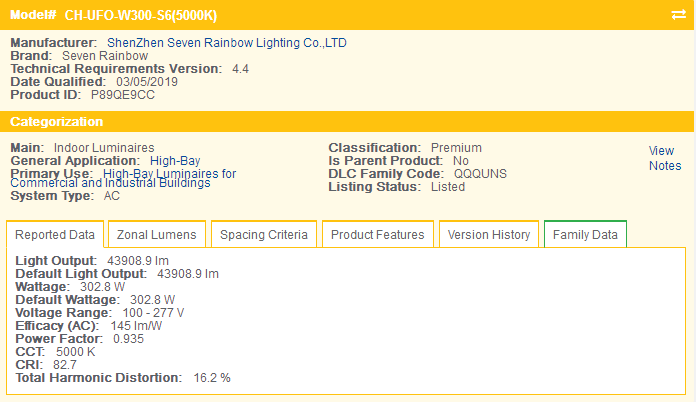Switch to the Zonal Lumens tab
Image resolution: width=696 pixels, height=402 pixels.
coord(156,235)
